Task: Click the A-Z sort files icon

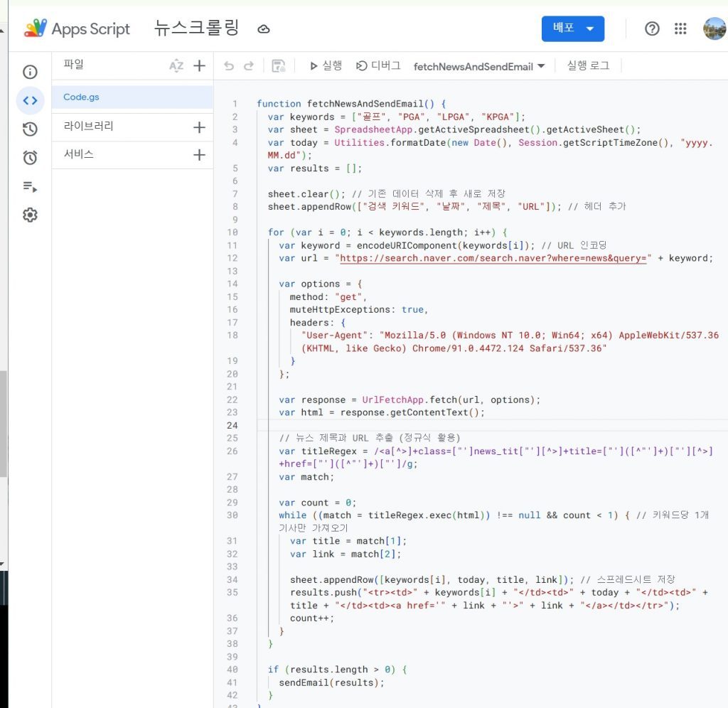Action: (176, 66)
